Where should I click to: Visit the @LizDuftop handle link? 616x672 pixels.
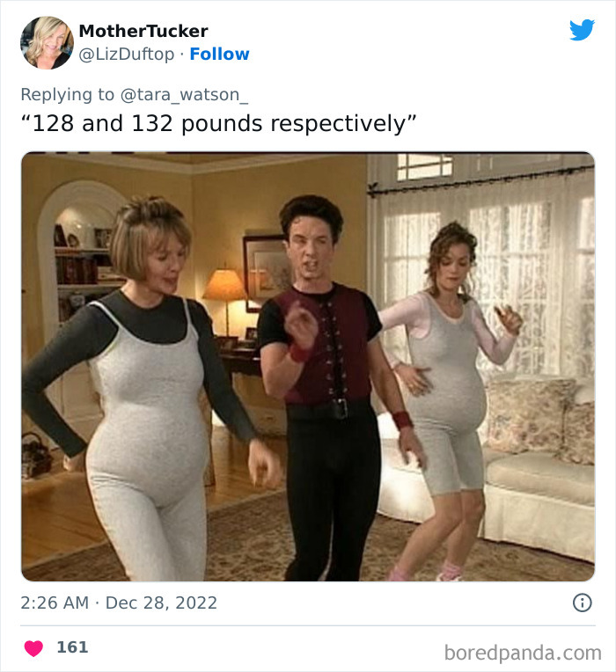pyautogui.click(x=127, y=55)
